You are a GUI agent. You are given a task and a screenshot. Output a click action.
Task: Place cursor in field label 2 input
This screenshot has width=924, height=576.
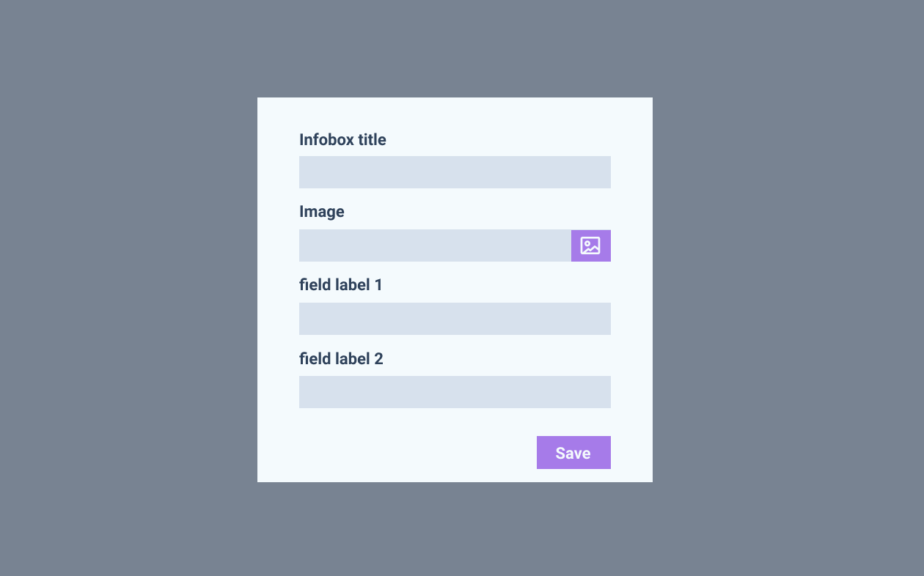pos(455,392)
